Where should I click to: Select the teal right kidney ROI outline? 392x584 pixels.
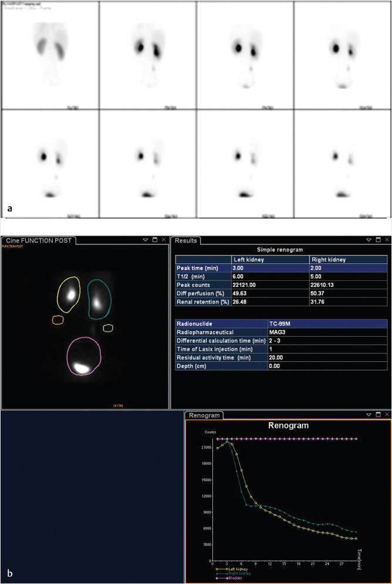coord(88,300)
